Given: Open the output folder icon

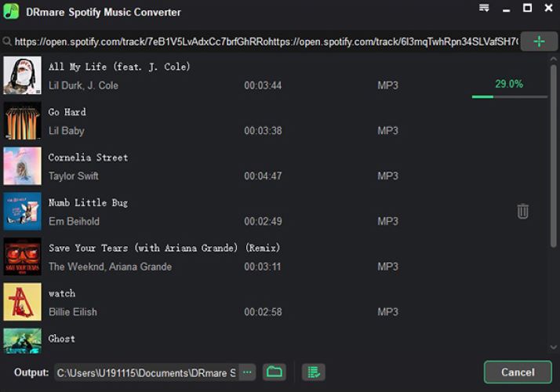Looking at the screenshot, I should pos(274,372).
